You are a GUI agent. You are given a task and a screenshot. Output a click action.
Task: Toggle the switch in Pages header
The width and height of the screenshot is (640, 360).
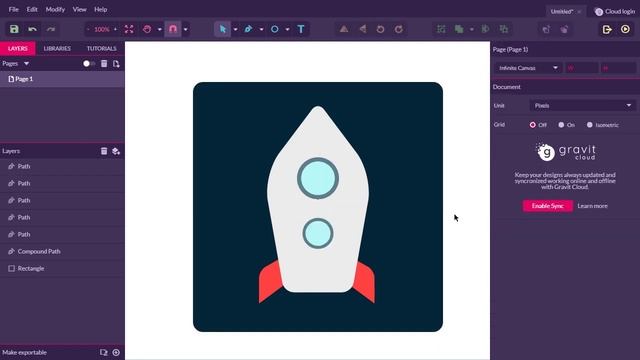(x=89, y=64)
